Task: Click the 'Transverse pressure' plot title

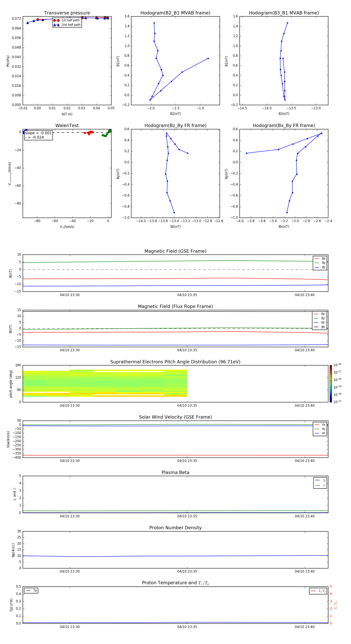Action: click(x=67, y=13)
